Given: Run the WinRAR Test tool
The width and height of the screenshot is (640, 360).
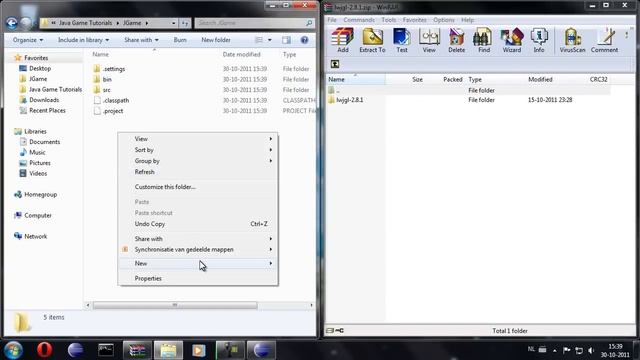Looking at the screenshot, I should [x=402, y=40].
